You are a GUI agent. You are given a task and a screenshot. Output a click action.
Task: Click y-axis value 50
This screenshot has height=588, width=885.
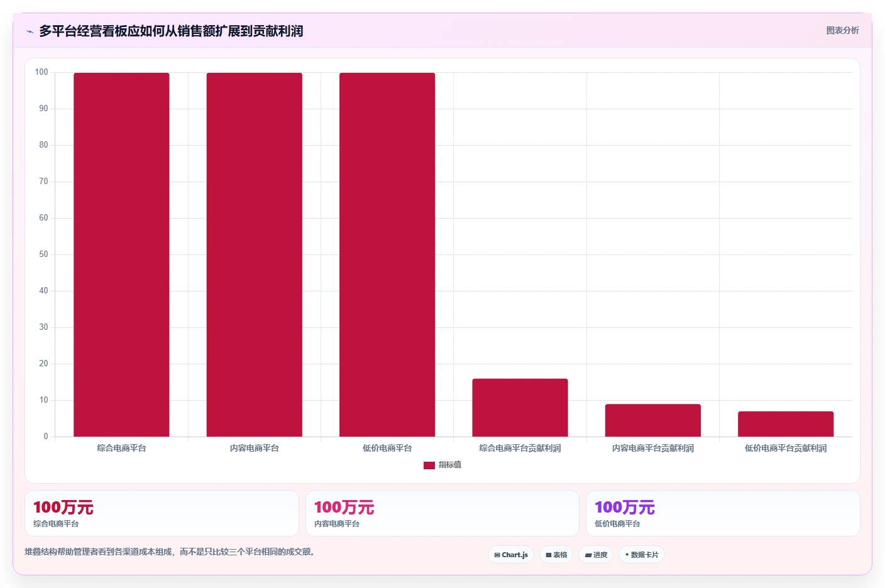[43, 254]
